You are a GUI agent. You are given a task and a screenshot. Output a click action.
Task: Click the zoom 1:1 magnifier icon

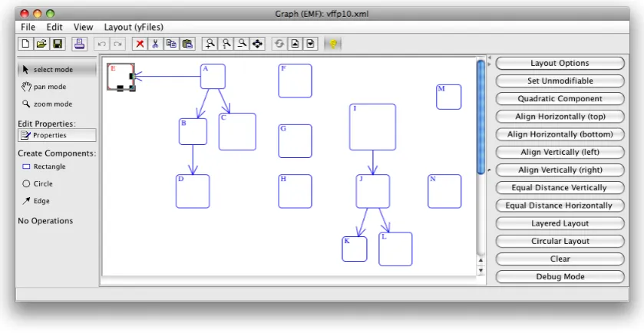pos(226,44)
